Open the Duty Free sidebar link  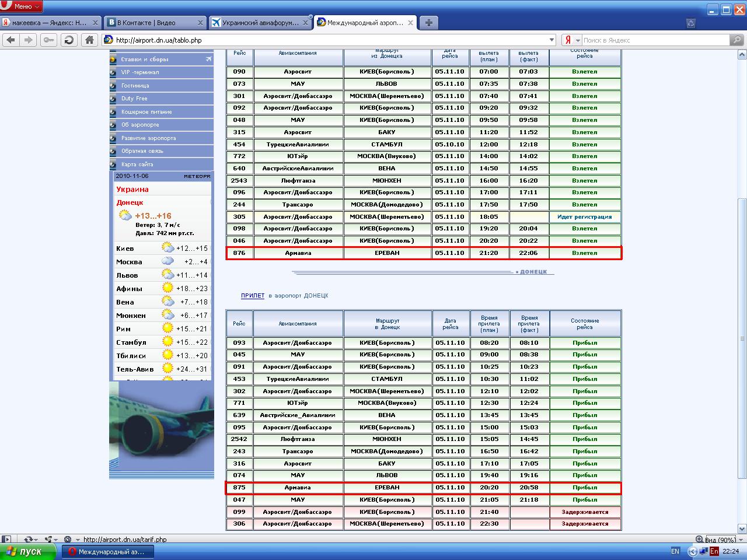coord(134,99)
